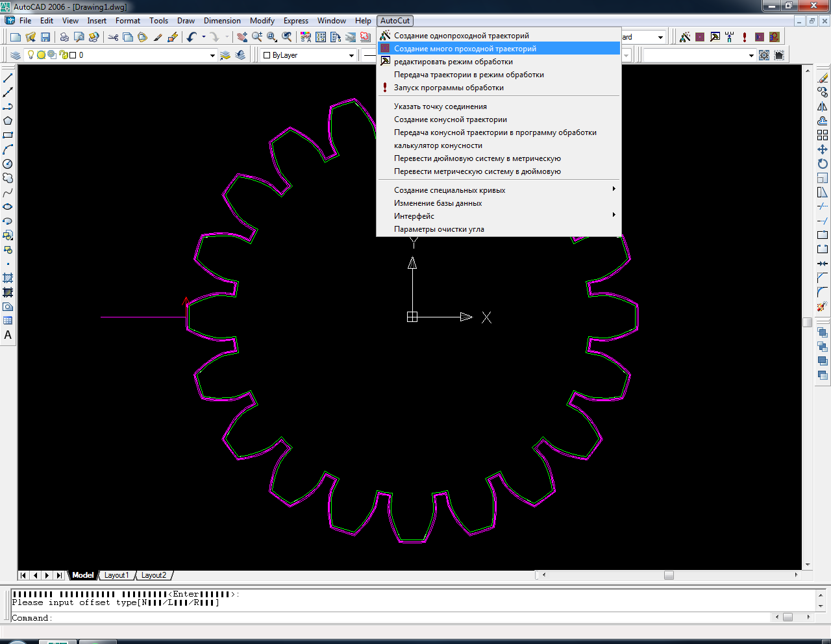Select калькулятор конусности from AutoCut menu
This screenshot has width=831, height=644.
click(438, 145)
